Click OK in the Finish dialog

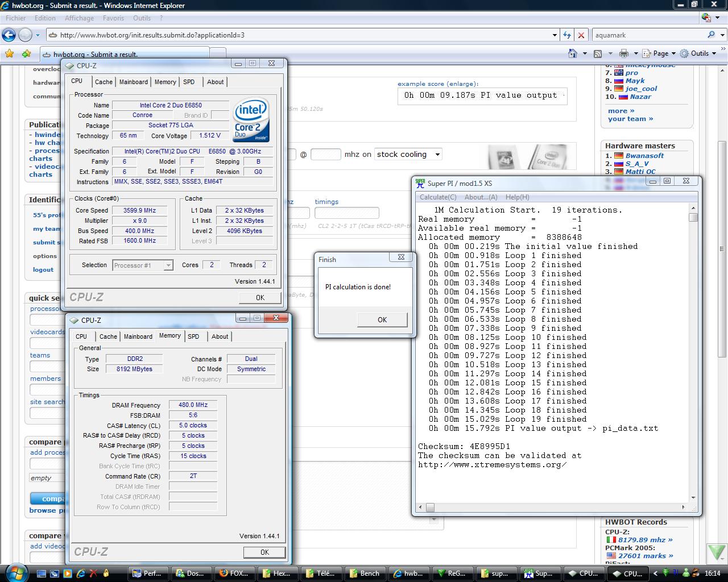[x=382, y=319]
